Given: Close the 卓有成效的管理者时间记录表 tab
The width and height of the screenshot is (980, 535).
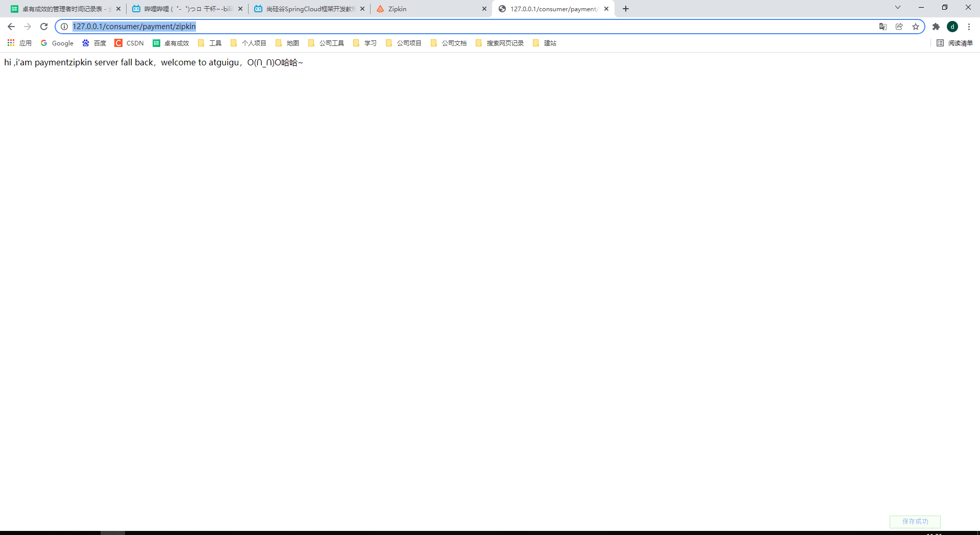Looking at the screenshot, I should click(x=118, y=9).
